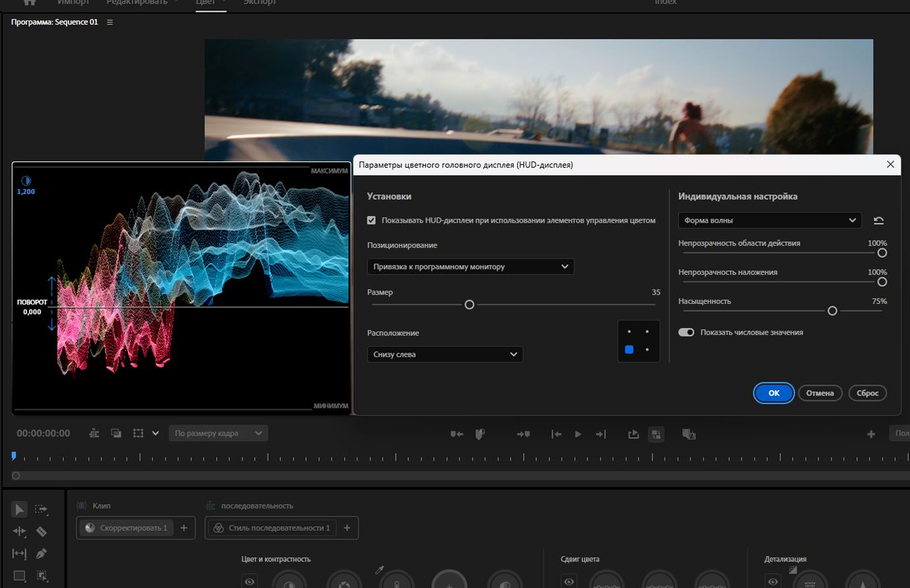
Task: Select the Razor tool
Action: point(42,531)
